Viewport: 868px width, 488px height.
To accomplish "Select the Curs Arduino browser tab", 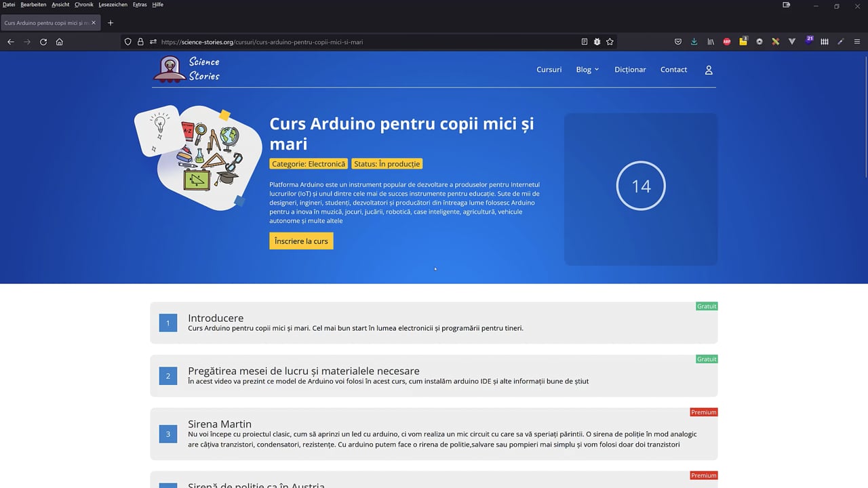I will pyautogui.click(x=51, y=23).
